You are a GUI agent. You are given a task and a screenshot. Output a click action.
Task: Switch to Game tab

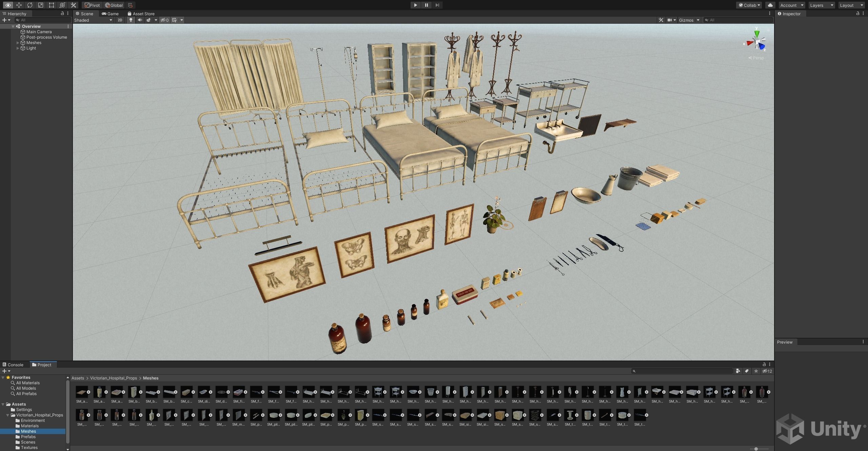110,14
